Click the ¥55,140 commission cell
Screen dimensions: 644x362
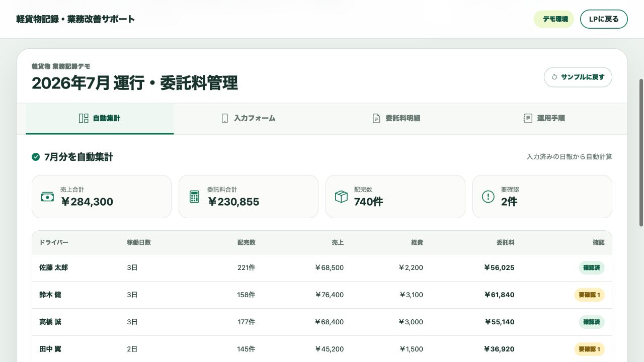coord(500,322)
